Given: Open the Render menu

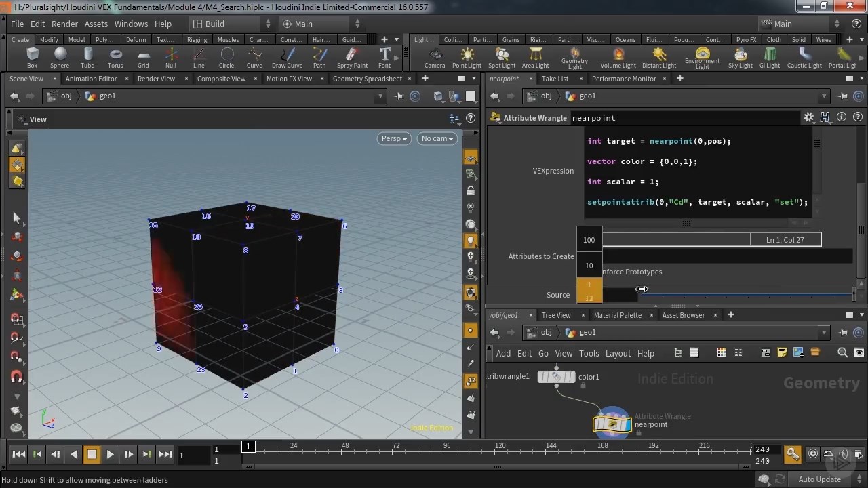Looking at the screenshot, I should [64, 24].
